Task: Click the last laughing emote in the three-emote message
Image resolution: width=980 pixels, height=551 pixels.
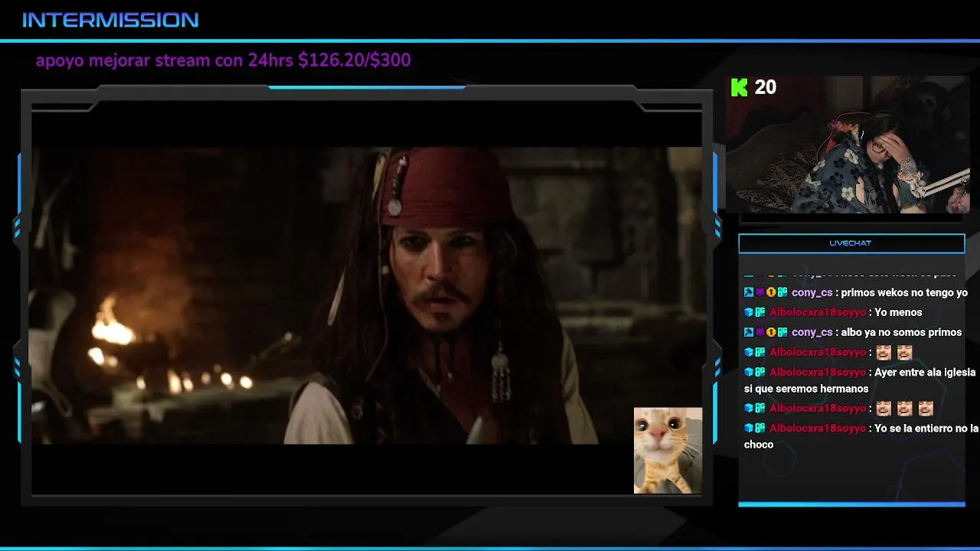Action: tap(925, 408)
